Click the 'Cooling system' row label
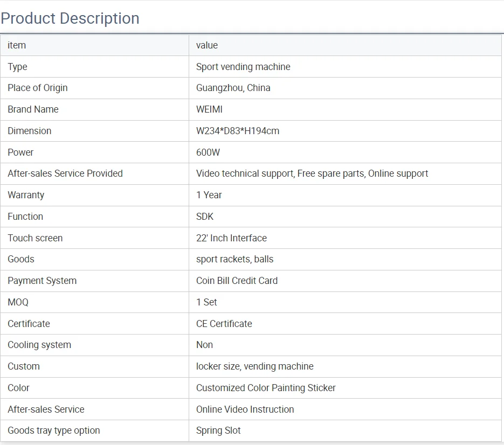The width and height of the screenshot is (504, 445). pos(39,345)
